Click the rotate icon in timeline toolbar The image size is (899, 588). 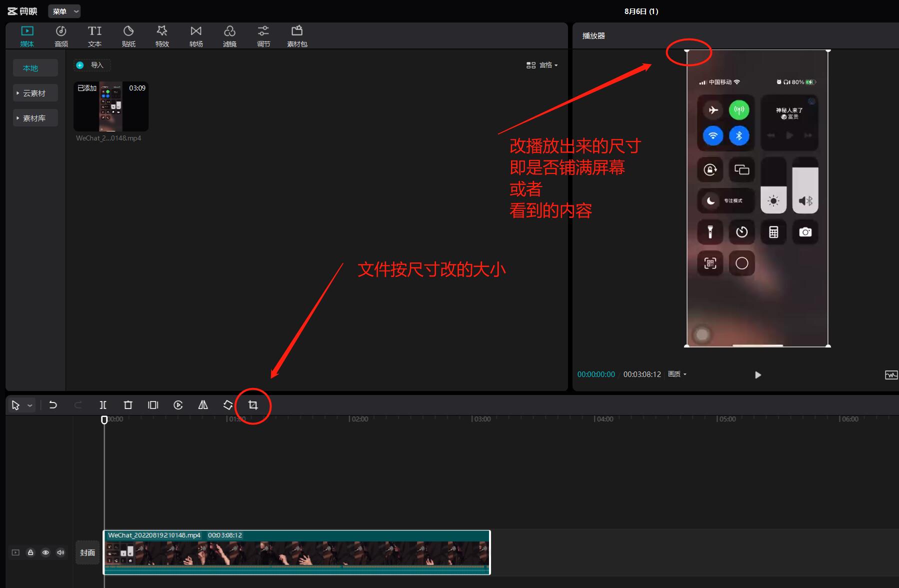[228, 405]
